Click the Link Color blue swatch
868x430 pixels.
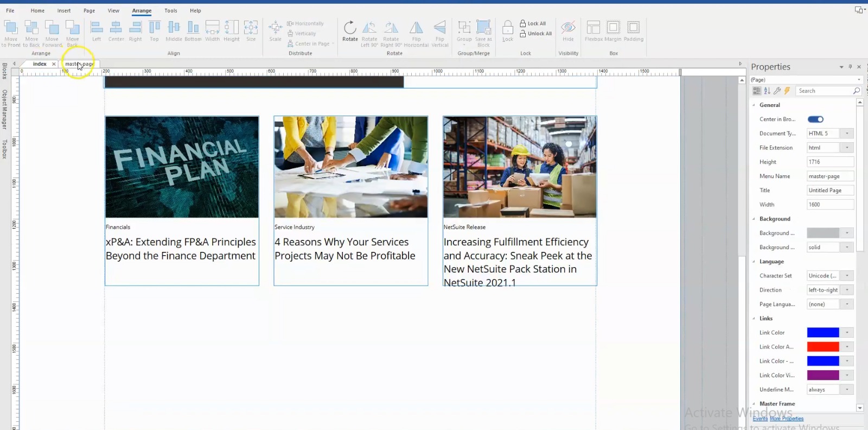tap(823, 333)
